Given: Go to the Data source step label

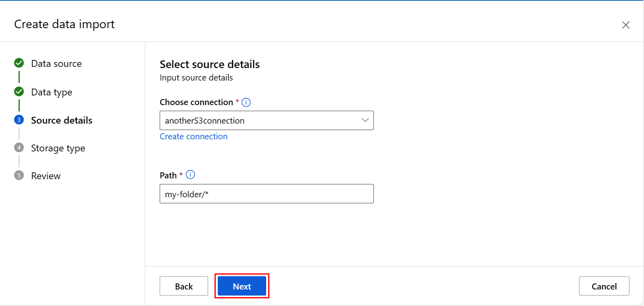Looking at the screenshot, I should point(56,64).
